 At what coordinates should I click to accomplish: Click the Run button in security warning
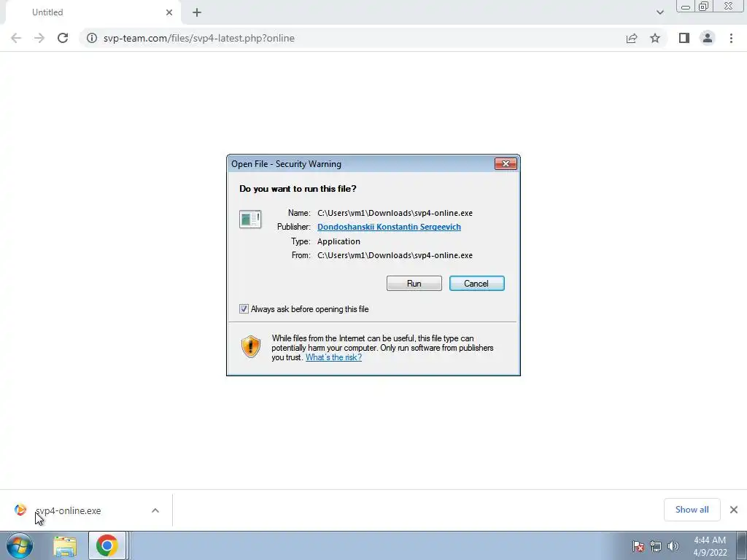coord(414,284)
